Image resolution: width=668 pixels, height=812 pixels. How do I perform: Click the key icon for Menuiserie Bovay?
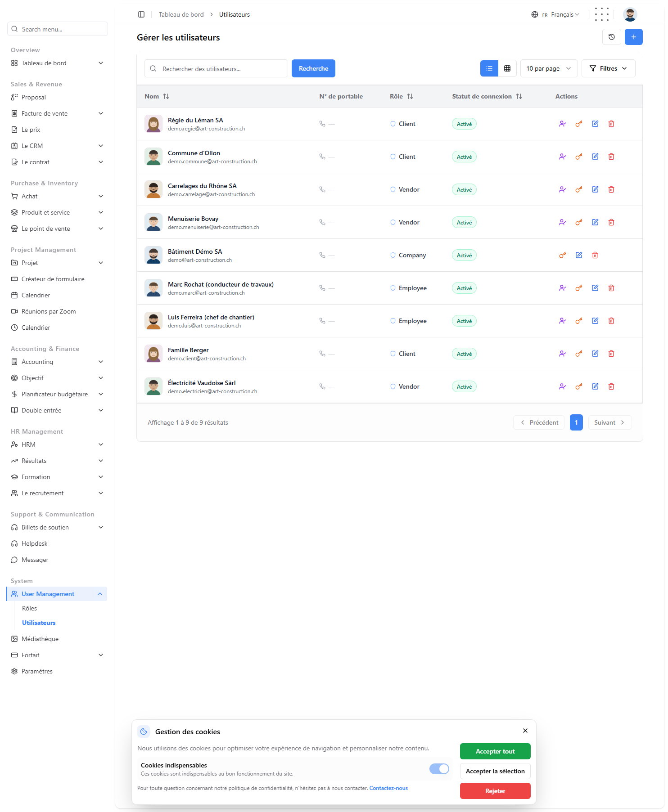(579, 222)
